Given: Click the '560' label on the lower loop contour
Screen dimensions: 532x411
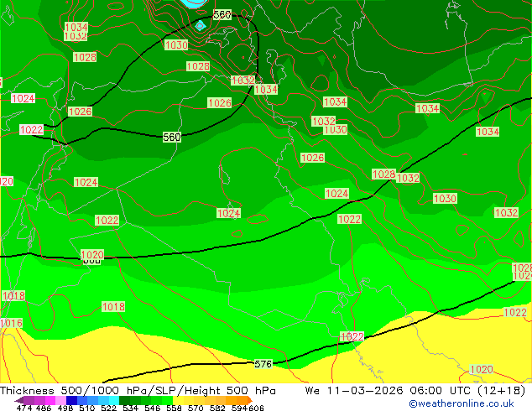Looking at the screenshot, I should click(172, 137).
